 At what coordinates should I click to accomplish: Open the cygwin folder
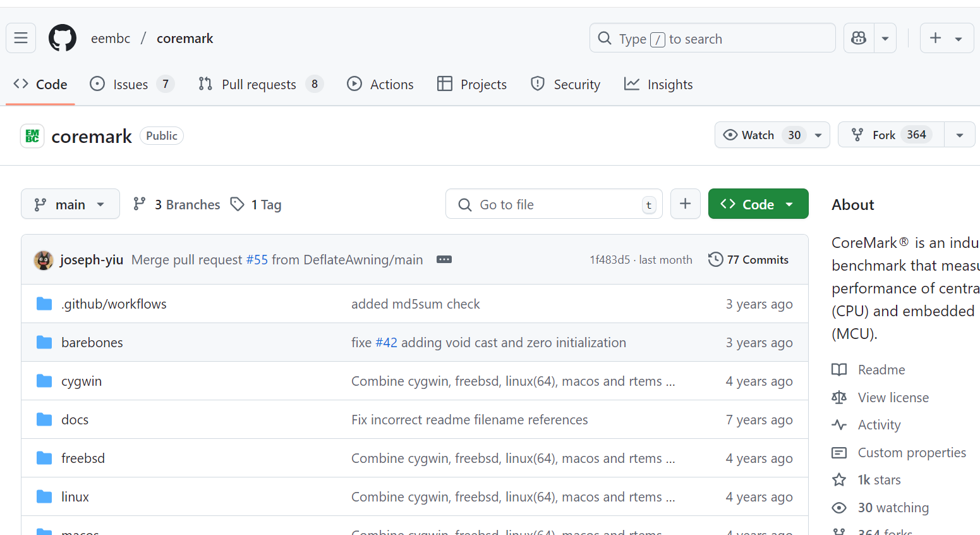point(82,381)
